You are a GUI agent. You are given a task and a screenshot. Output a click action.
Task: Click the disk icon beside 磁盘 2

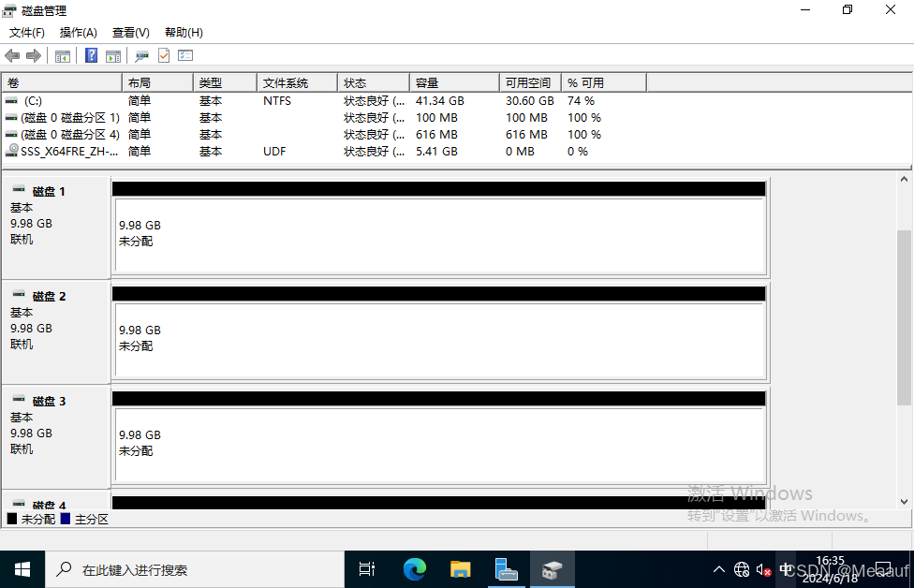point(19,294)
